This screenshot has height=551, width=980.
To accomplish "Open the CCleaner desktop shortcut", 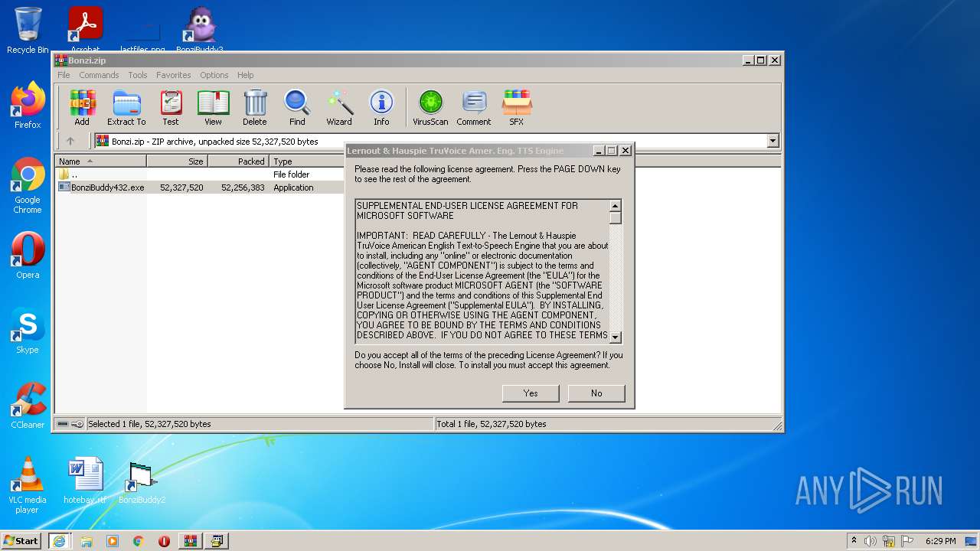I will click(x=28, y=406).
